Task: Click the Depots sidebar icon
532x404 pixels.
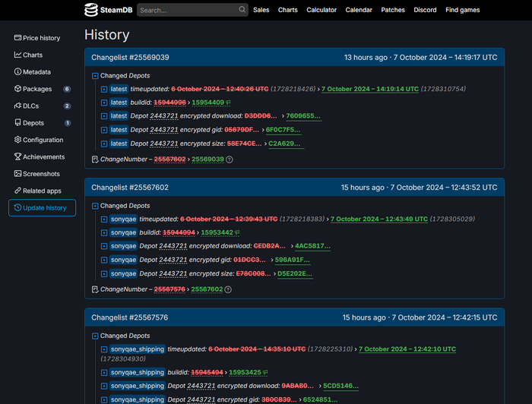Action: tap(17, 122)
